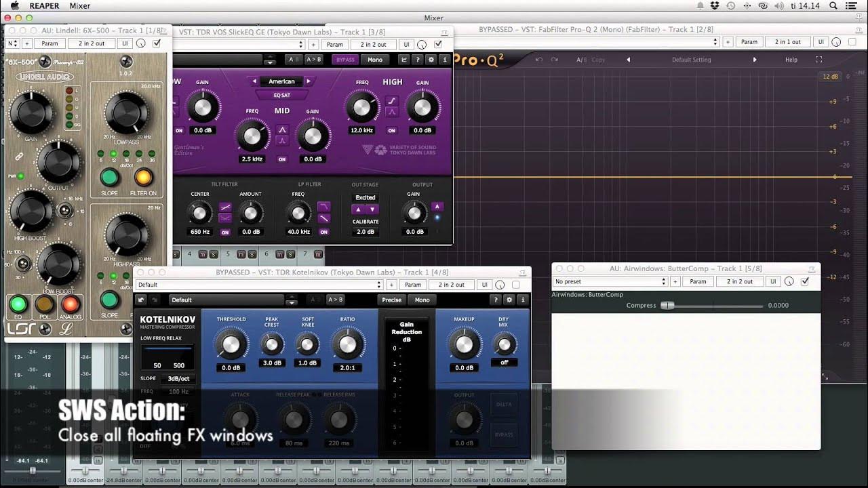This screenshot has width=868, height=488.
Task: Select MID band narrow bell shape icon
Action: click(282, 140)
